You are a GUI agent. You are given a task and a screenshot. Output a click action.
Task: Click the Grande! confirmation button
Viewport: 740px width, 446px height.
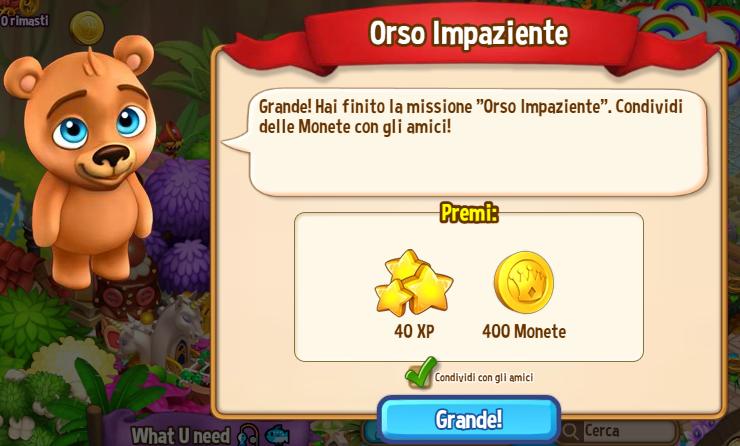point(469,420)
